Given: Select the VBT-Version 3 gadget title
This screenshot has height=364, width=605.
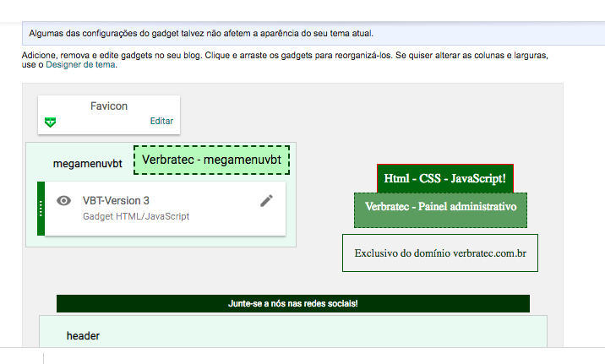Looking at the screenshot, I should point(116,201).
